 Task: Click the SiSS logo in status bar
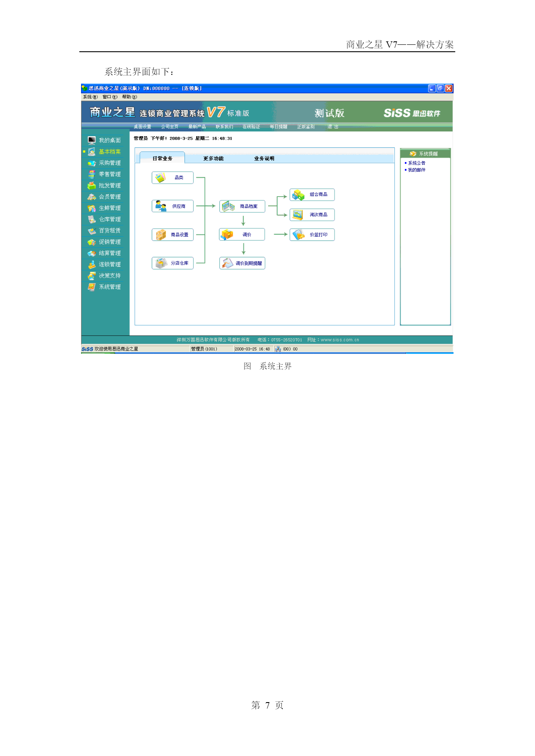point(88,349)
